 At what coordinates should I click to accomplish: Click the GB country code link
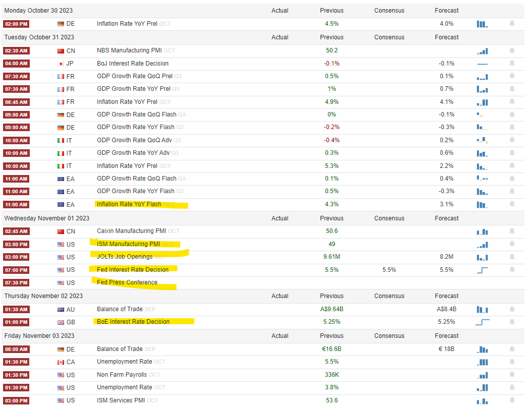pyautogui.click(x=71, y=322)
